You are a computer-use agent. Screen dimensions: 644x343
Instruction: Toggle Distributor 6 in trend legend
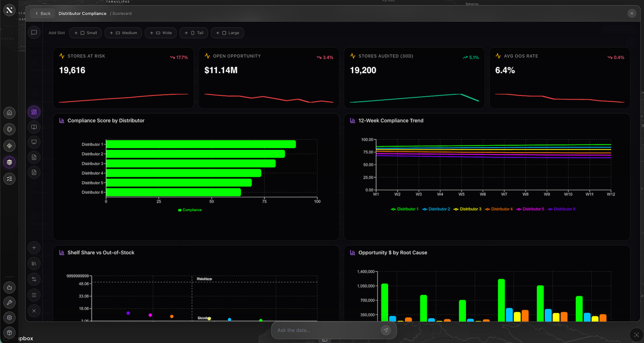pos(561,209)
